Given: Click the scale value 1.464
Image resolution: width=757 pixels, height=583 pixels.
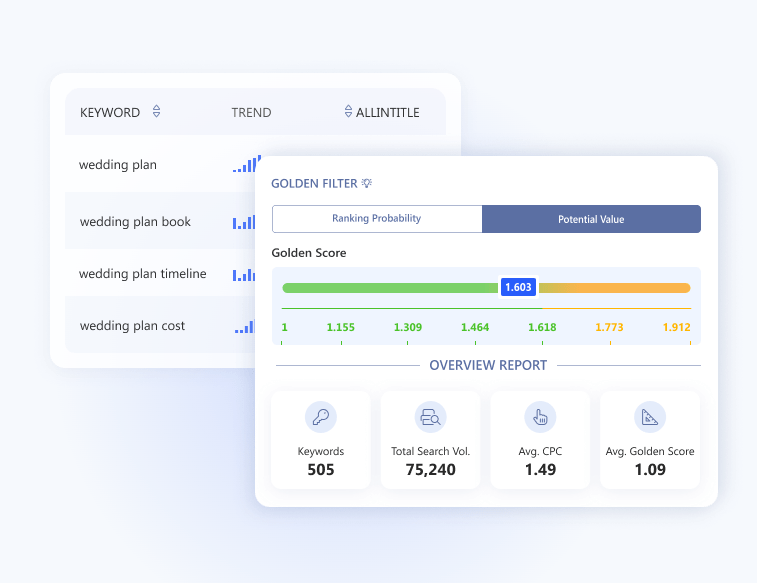Looking at the screenshot, I should (475, 327).
